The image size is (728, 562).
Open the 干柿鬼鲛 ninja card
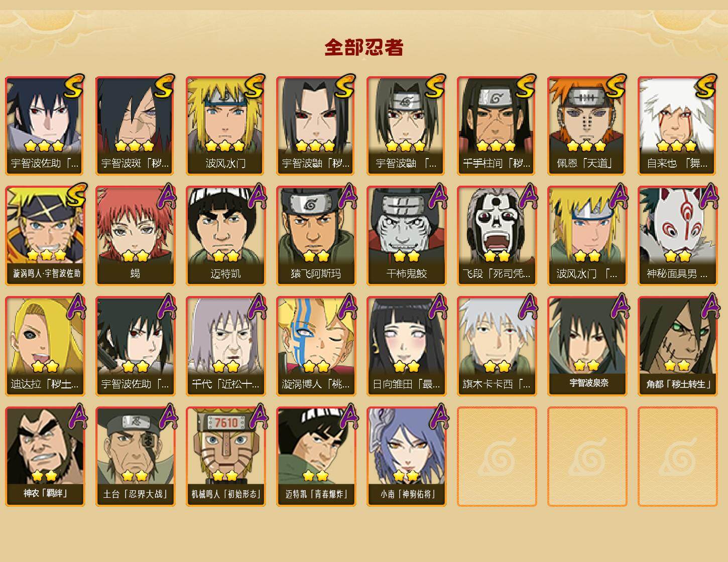(407, 236)
